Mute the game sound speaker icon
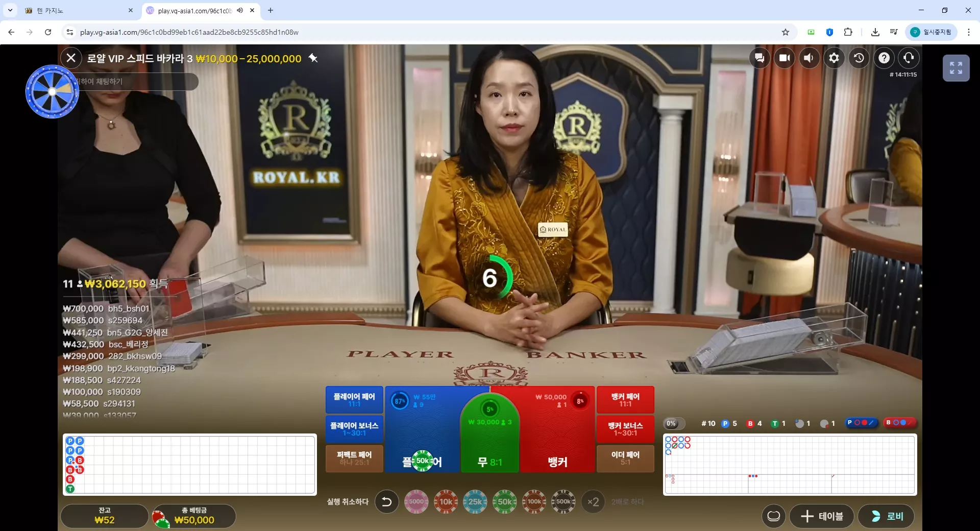 click(x=809, y=58)
